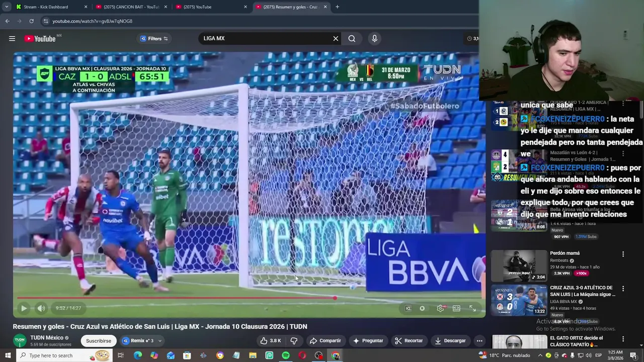Open the 1:25 AM taskbar clock
Screen dimensions: 644x362
pyautogui.click(x=615, y=355)
